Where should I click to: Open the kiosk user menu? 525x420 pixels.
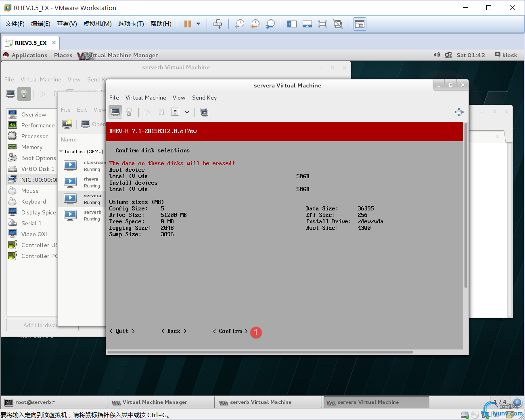pos(506,55)
